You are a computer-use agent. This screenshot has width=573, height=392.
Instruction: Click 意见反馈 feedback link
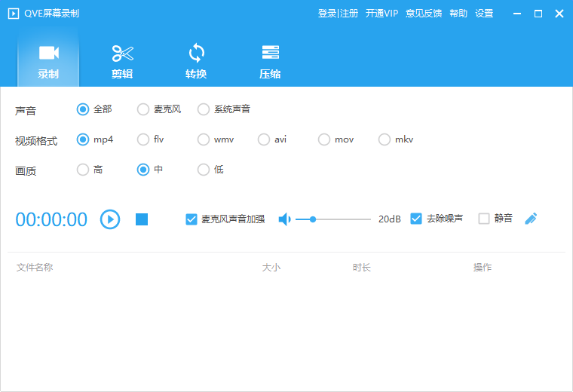[424, 14]
